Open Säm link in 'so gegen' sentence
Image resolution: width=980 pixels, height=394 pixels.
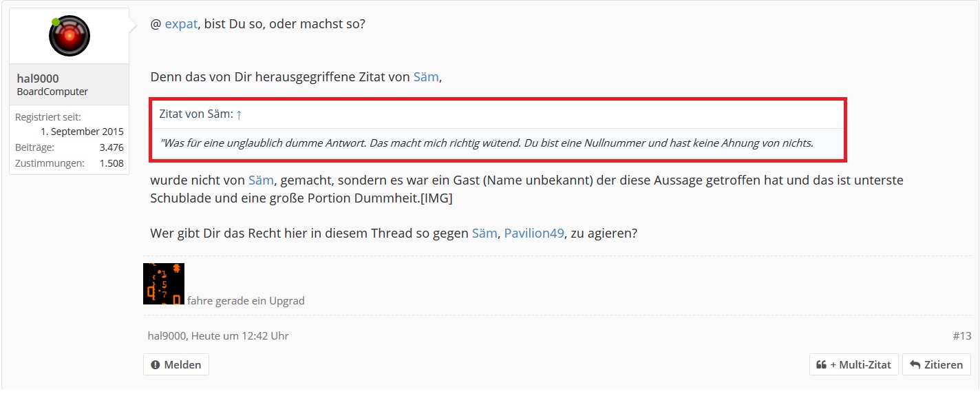484,234
